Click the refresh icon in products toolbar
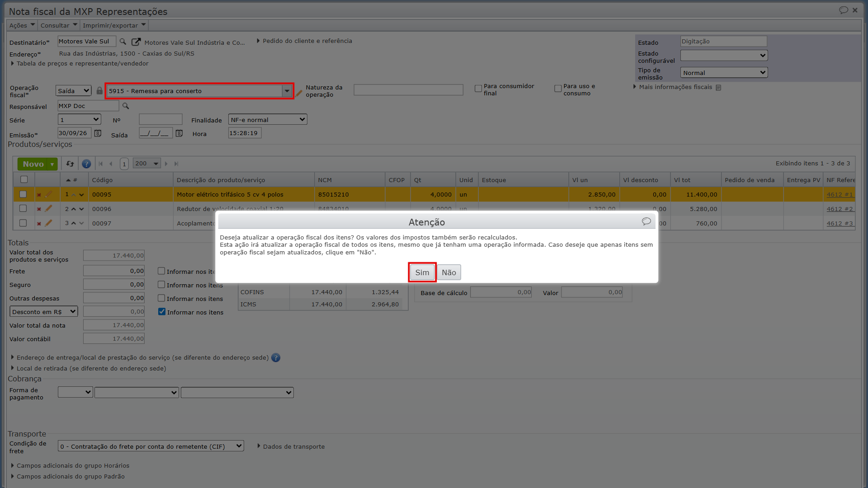Image resolution: width=868 pixels, height=488 pixels. (x=70, y=164)
